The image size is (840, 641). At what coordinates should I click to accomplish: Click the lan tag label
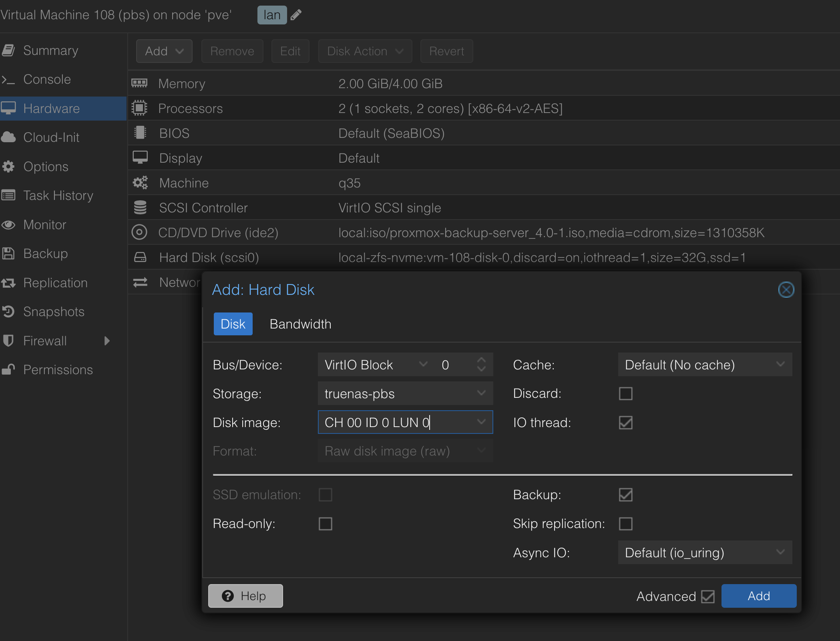[x=272, y=15]
